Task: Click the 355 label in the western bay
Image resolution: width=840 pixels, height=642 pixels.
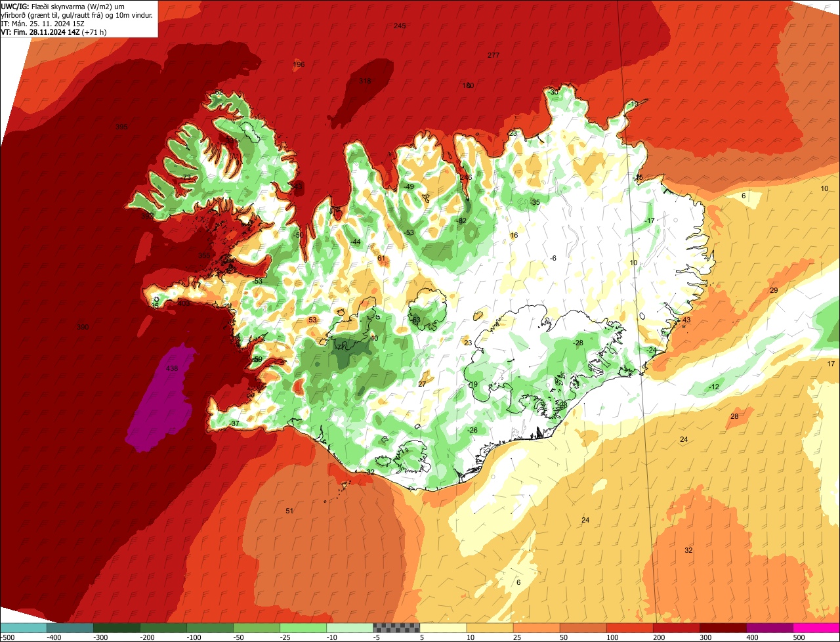Action: pos(205,255)
